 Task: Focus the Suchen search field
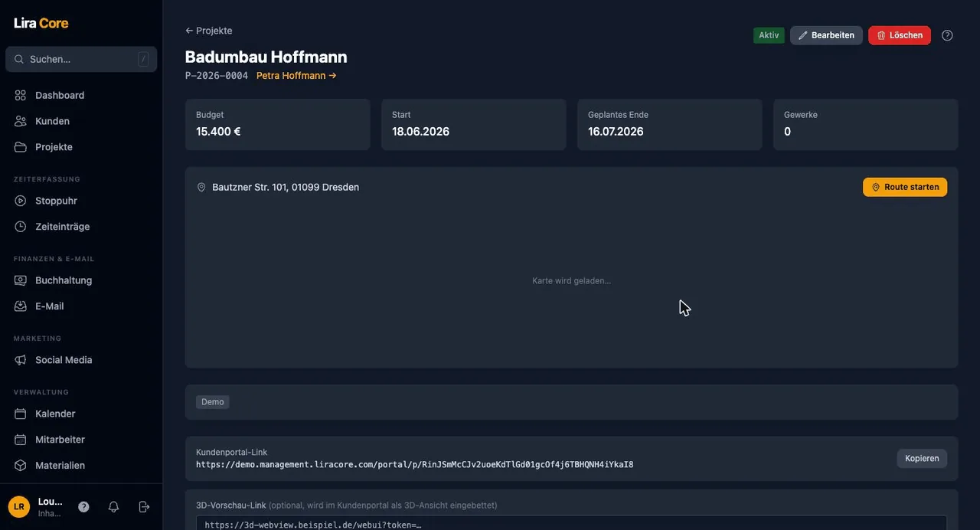click(81, 59)
